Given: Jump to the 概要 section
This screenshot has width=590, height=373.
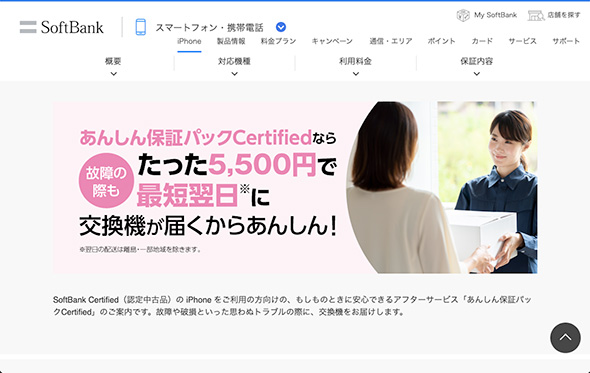Looking at the screenshot, I should point(113,61).
